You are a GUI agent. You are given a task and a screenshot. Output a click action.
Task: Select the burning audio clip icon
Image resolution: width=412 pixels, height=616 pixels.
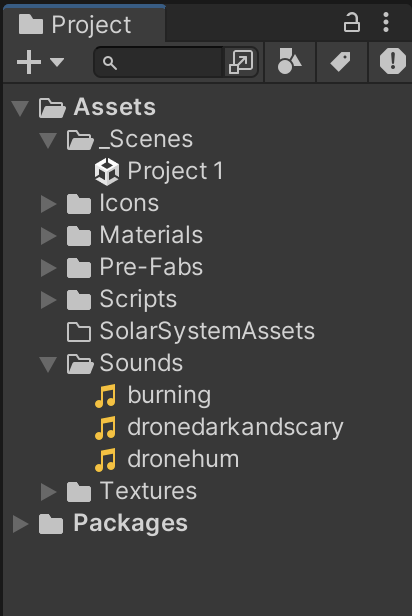coord(105,396)
